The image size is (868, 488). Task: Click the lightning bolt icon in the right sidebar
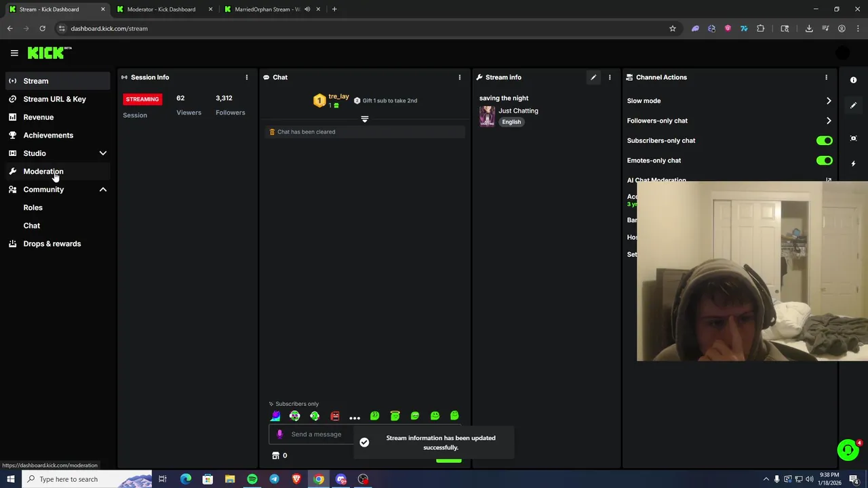click(x=854, y=163)
